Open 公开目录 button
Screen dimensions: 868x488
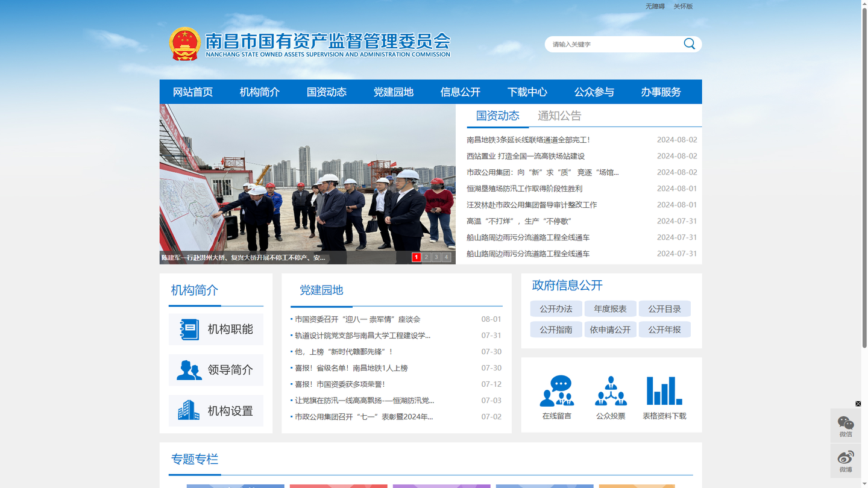click(x=665, y=308)
